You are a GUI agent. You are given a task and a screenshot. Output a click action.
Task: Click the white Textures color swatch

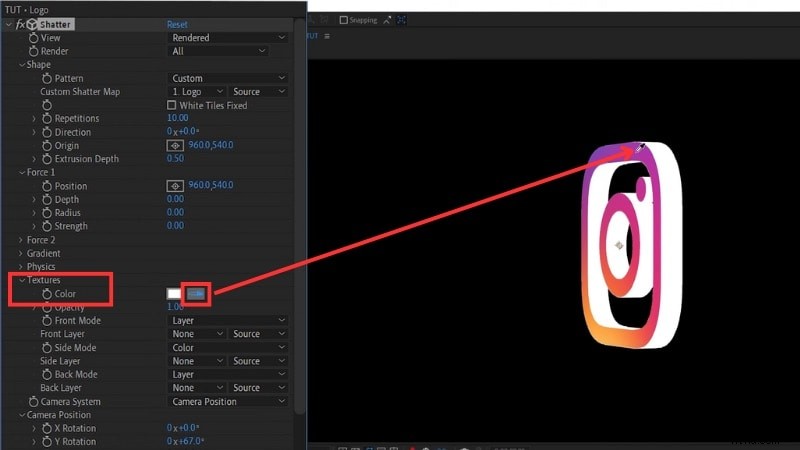[174, 294]
